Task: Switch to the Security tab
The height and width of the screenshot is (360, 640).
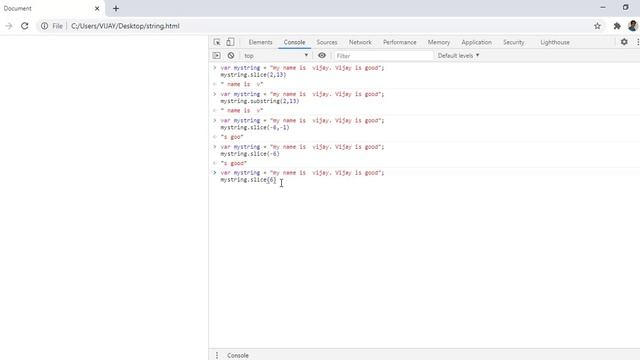Action: 513,42
